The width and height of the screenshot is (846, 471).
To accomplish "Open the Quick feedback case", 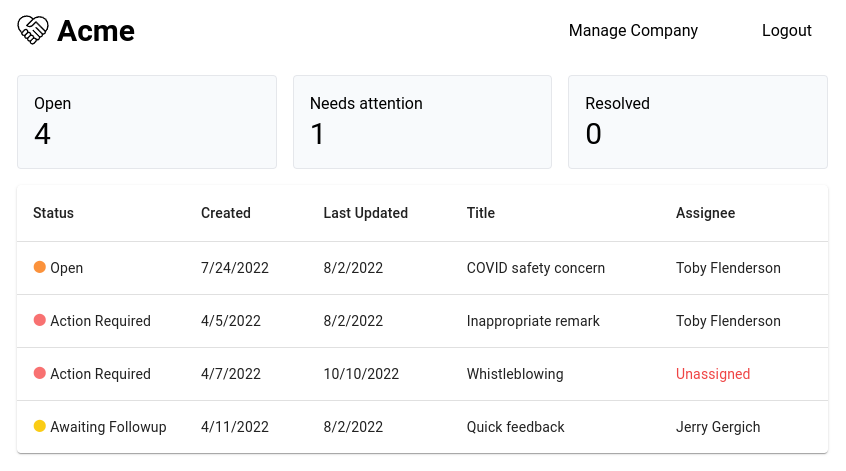I will click(515, 427).
